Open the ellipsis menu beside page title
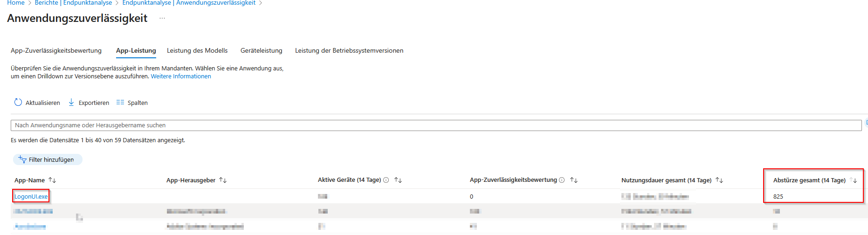The image size is (868, 235). pos(162,18)
